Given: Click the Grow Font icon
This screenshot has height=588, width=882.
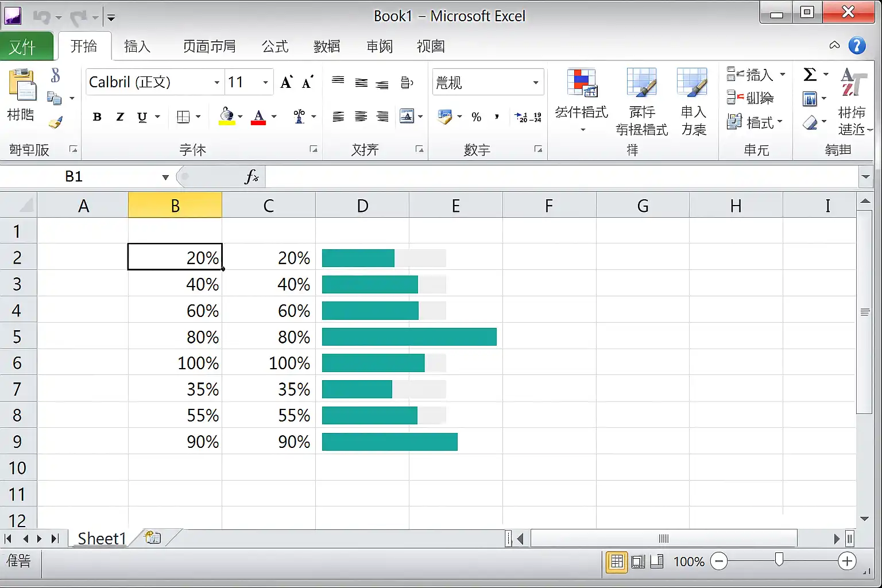Looking at the screenshot, I should (287, 82).
